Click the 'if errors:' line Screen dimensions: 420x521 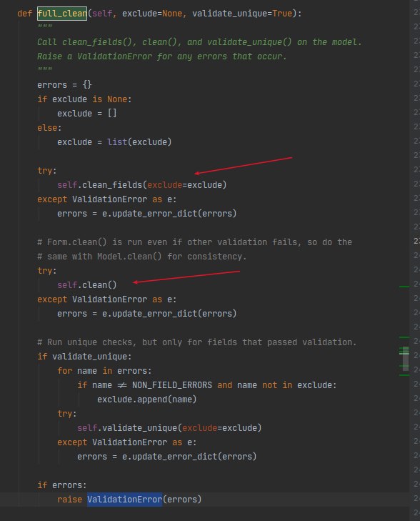(x=61, y=485)
